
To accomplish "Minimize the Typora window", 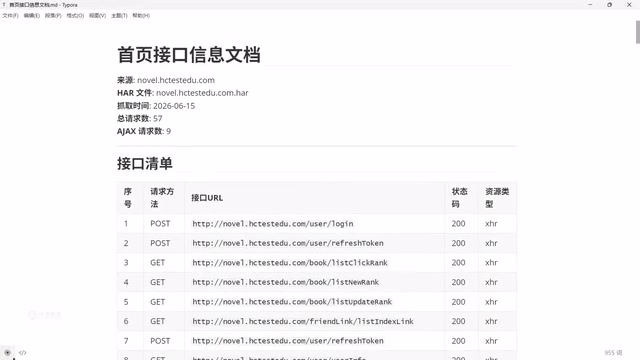I will (x=590, y=4).
